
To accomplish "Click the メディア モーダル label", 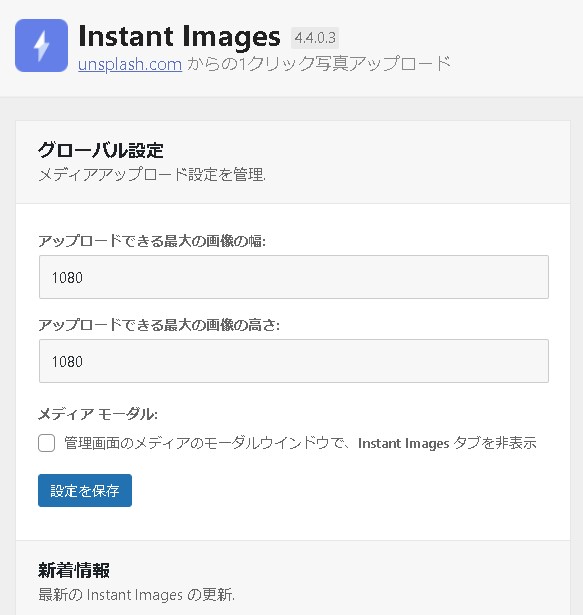I will (x=98, y=414).
